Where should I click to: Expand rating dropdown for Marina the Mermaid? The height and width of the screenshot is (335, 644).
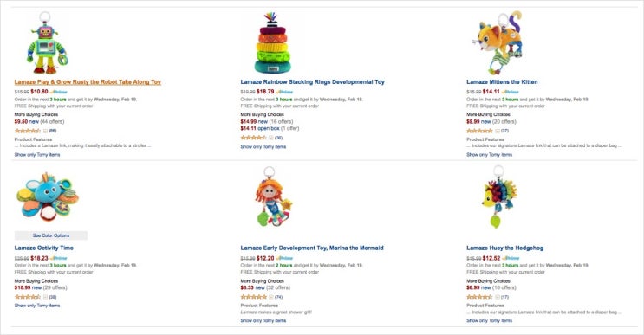click(x=271, y=297)
